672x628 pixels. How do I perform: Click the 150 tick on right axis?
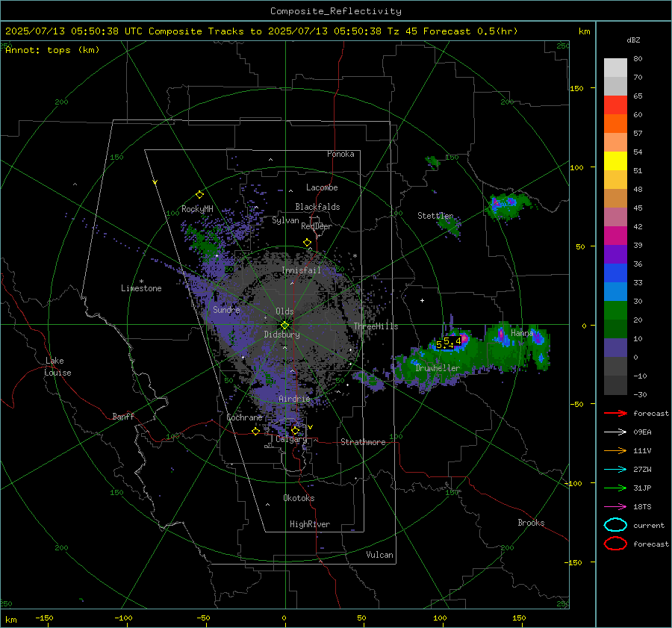pos(577,88)
